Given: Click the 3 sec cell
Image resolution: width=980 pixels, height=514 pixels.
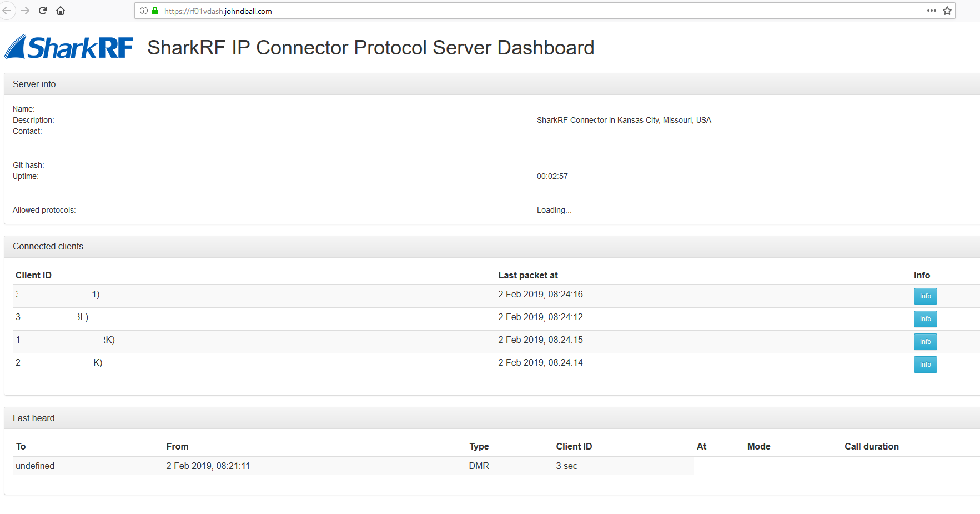Looking at the screenshot, I should click(x=567, y=466).
